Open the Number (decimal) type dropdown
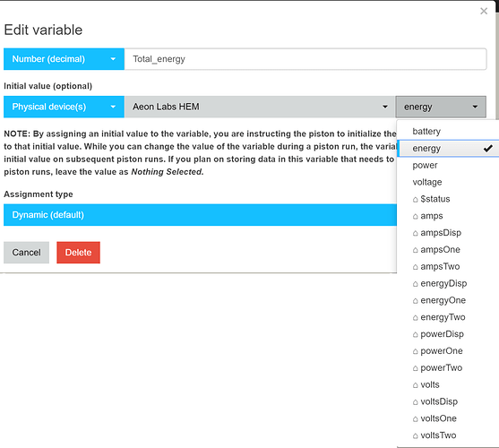This screenshot has width=499, height=448. [x=64, y=59]
